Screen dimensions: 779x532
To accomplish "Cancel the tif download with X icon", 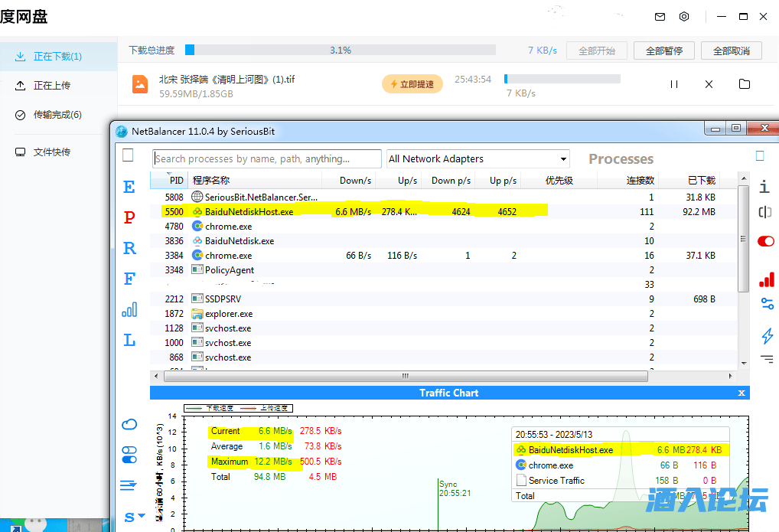I will pos(709,84).
